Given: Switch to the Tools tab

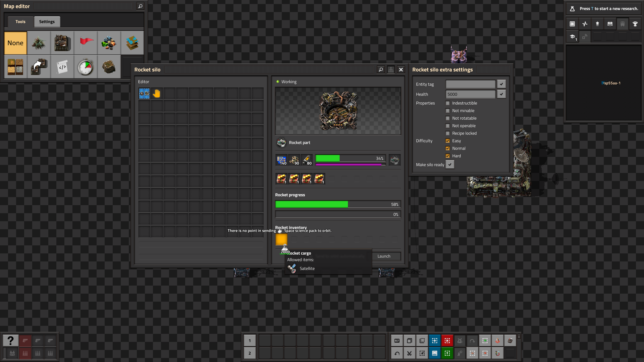Looking at the screenshot, I should click(20, 22).
